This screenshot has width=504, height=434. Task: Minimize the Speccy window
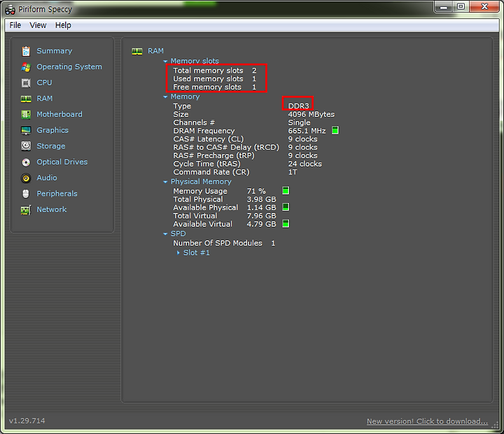tap(444, 7)
